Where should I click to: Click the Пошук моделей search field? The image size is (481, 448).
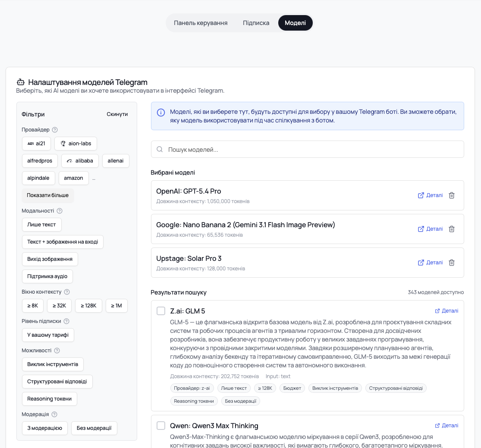click(307, 150)
